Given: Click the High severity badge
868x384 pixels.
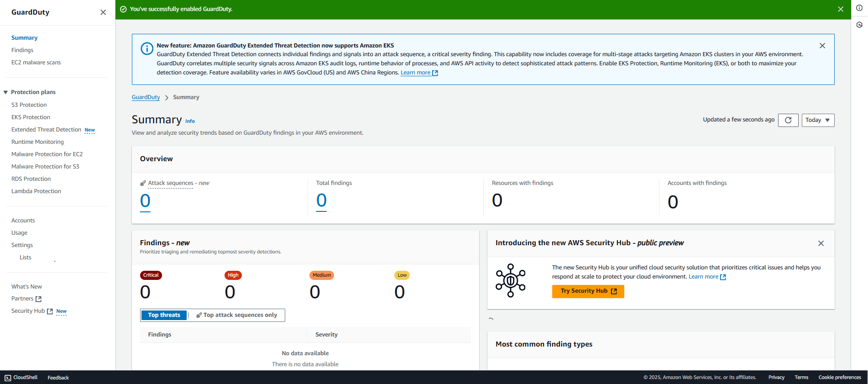Looking at the screenshot, I should tap(233, 275).
